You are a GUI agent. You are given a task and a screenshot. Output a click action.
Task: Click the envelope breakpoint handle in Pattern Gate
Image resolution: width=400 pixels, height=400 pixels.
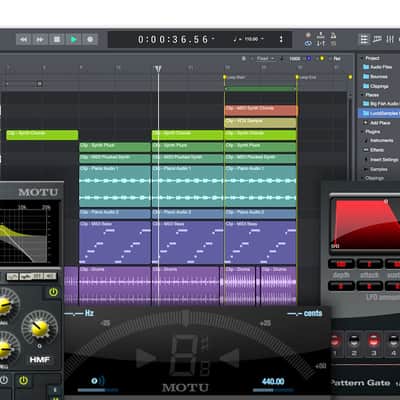386,202
